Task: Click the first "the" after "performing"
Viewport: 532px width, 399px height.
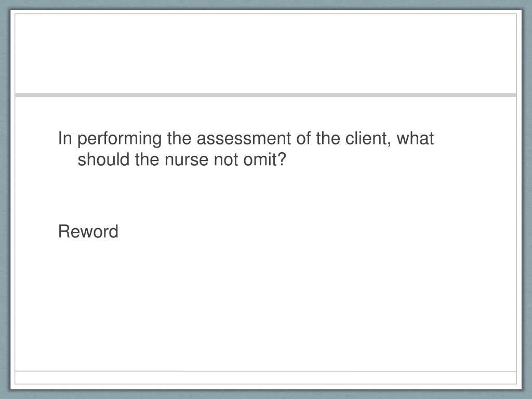Action: 179,138
